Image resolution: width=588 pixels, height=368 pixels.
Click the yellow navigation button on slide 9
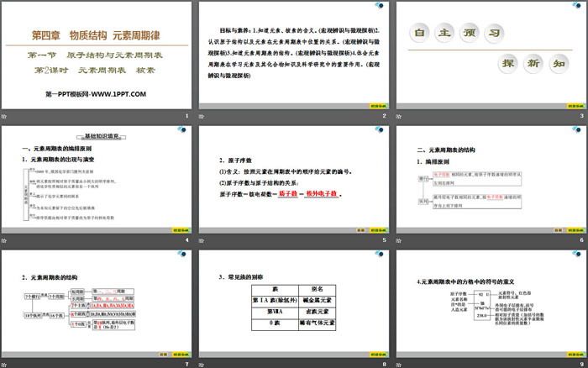576,355
